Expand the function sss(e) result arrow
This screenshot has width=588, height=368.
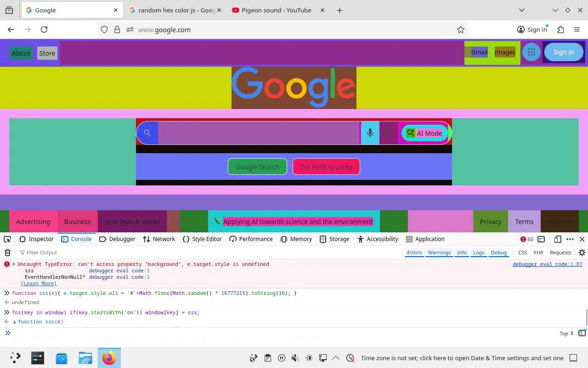coord(15,322)
